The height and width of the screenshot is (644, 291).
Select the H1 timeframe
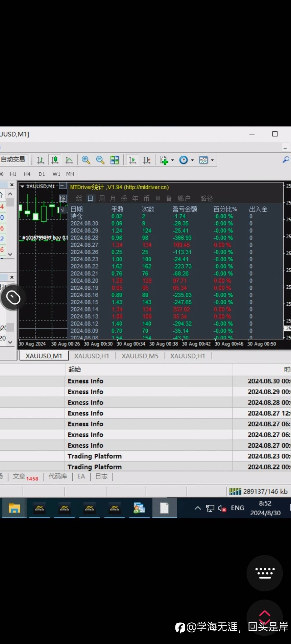(13, 174)
